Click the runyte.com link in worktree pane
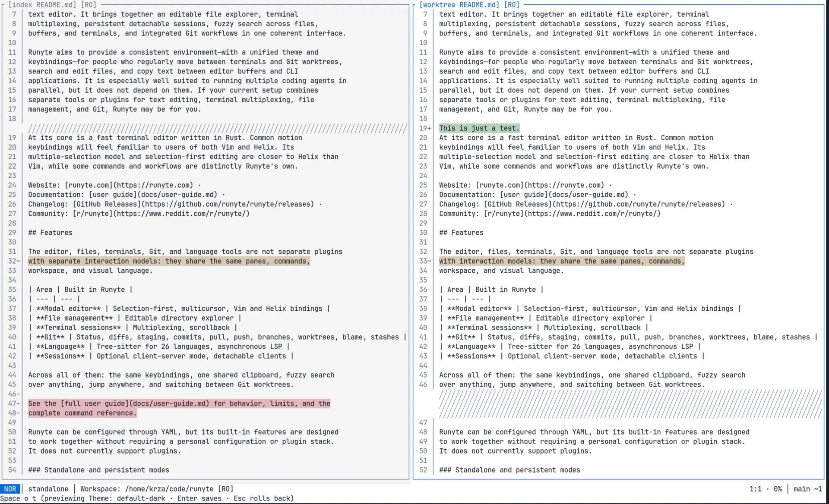This screenshot has height=504, width=829. [x=540, y=185]
